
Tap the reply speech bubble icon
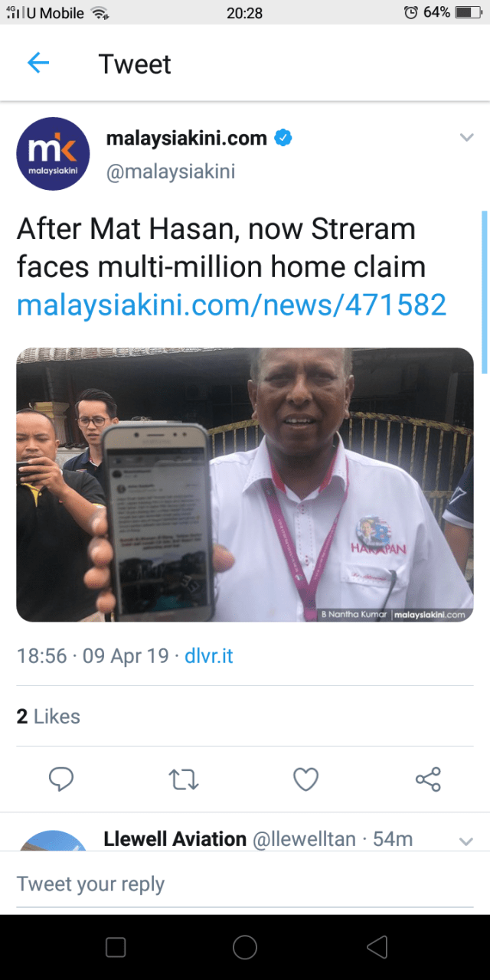coord(61,779)
